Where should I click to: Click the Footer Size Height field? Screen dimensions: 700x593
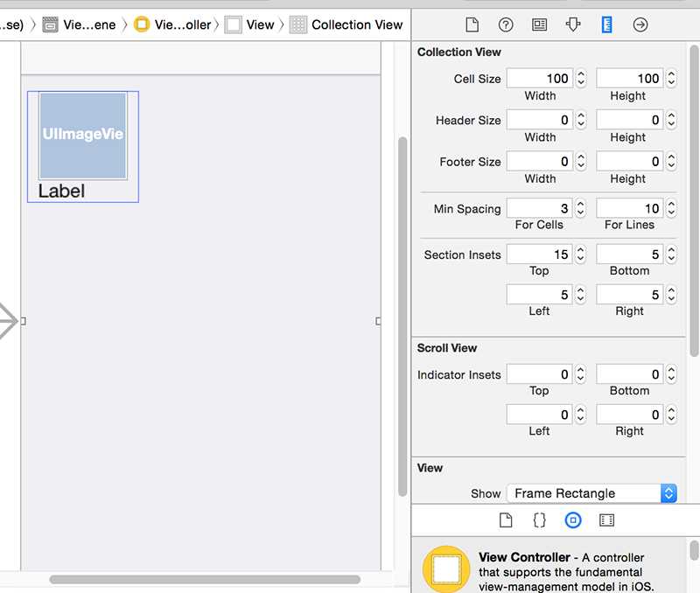pyautogui.click(x=629, y=162)
